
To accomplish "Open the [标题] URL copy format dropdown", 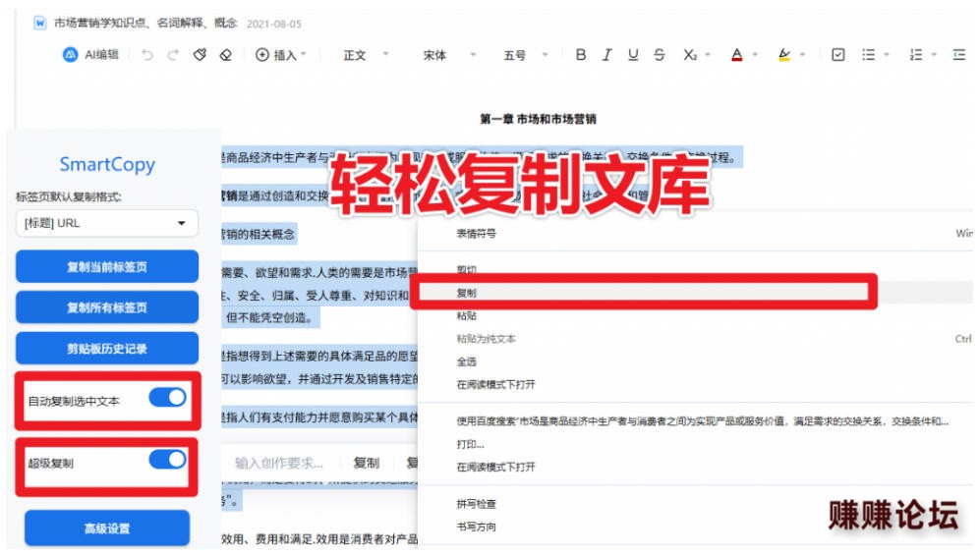I will (107, 223).
